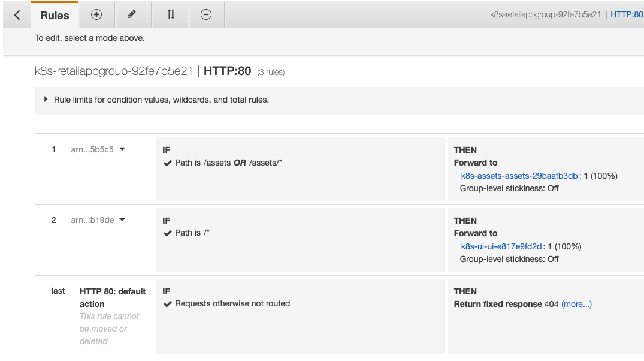
Task: Click 'Return fixed response' text
Action: coord(498,304)
